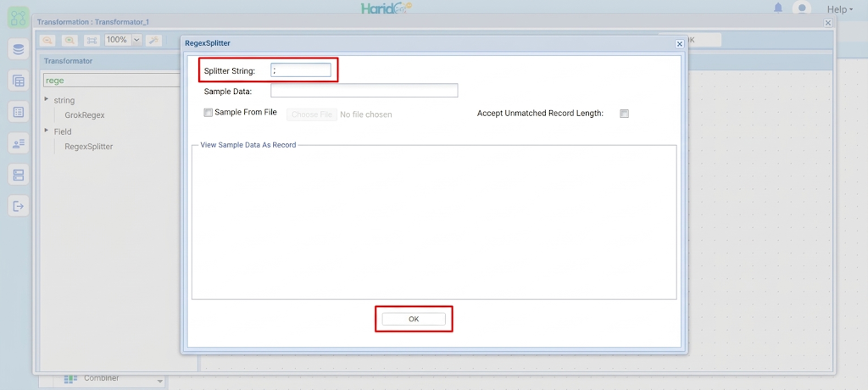
Task: Click the Sample Data input field
Action: click(x=364, y=91)
